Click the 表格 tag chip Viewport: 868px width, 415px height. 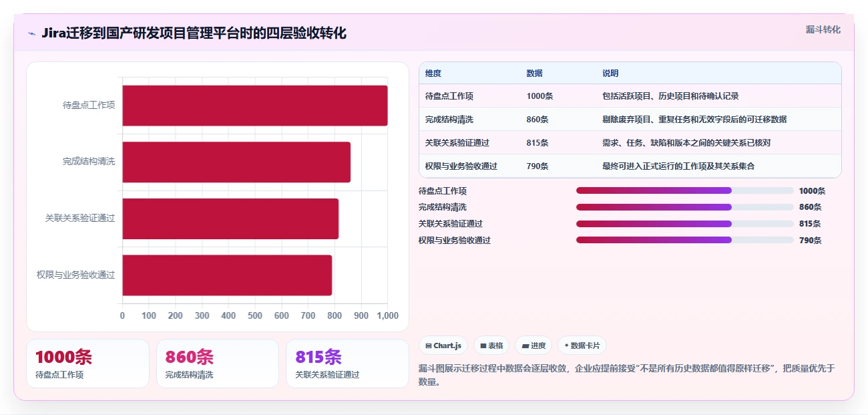tap(491, 345)
